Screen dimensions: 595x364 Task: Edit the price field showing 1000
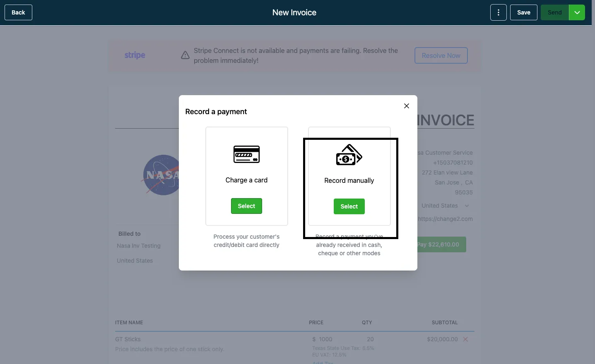325,339
